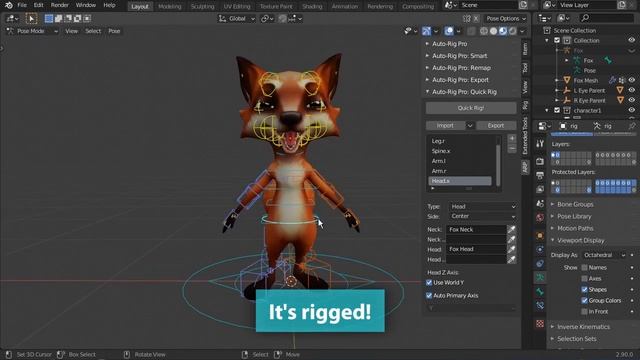The image size is (640, 360).
Task: Open the Physics properties tab icon
Action: 540,249
